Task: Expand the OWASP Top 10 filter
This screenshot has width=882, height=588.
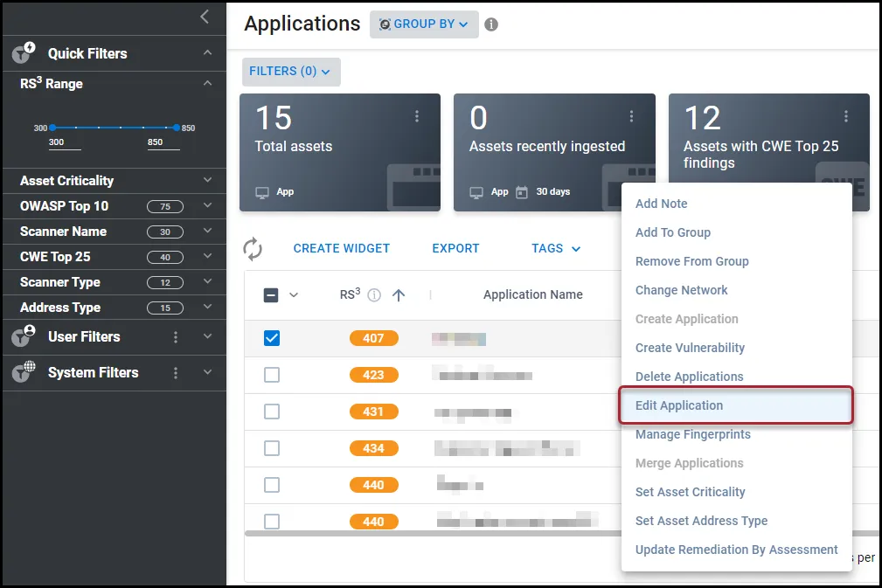Action: click(x=207, y=205)
